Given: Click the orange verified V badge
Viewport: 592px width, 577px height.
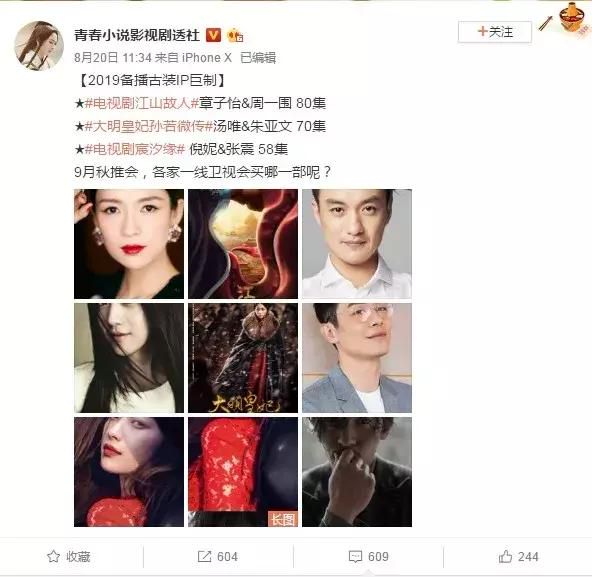Looking at the screenshot, I should (213, 35).
